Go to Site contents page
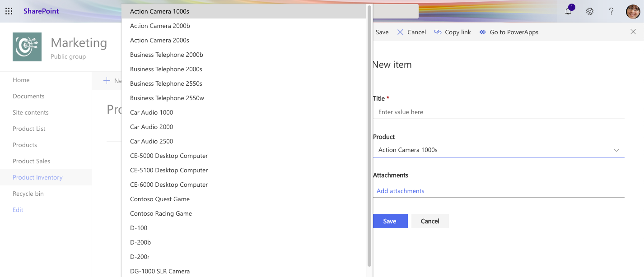The height and width of the screenshot is (277, 644). [31, 112]
